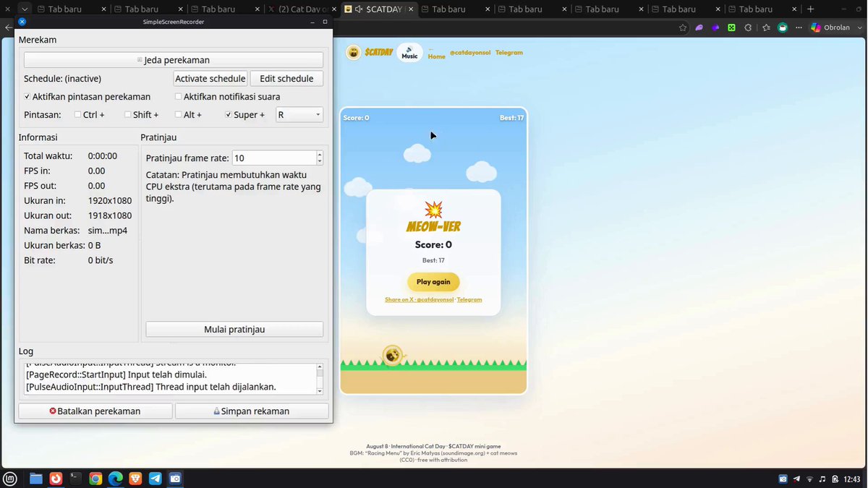Click the Telegram tray icon
This screenshot has height=488, width=868.
796,479
